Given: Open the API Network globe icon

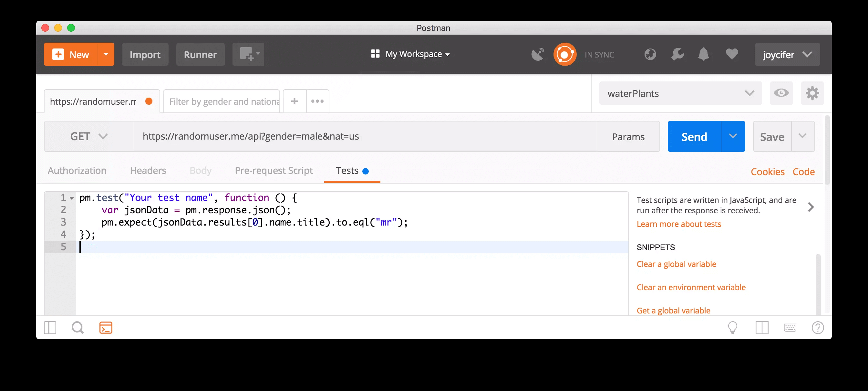Looking at the screenshot, I should coord(650,54).
